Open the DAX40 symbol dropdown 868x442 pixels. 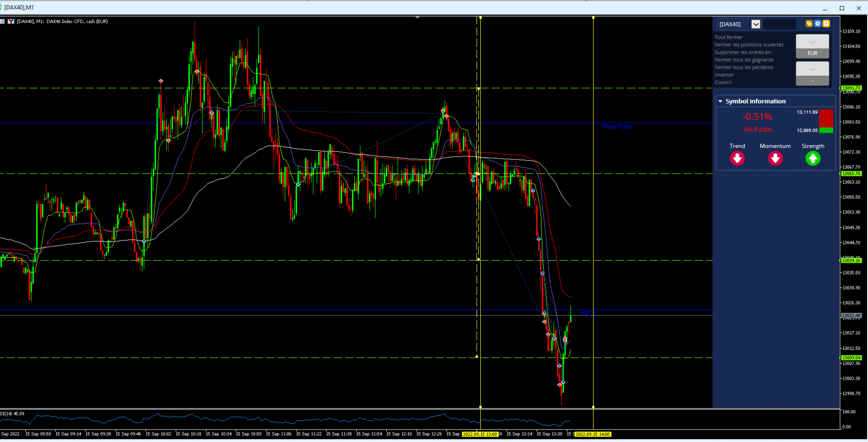click(756, 24)
